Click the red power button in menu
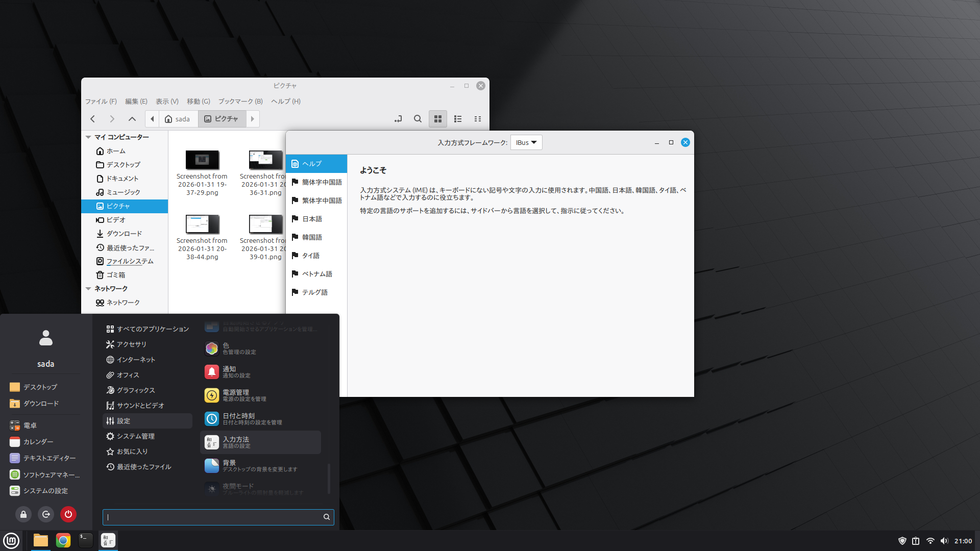This screenshot has height=551, width=980. 68,514
